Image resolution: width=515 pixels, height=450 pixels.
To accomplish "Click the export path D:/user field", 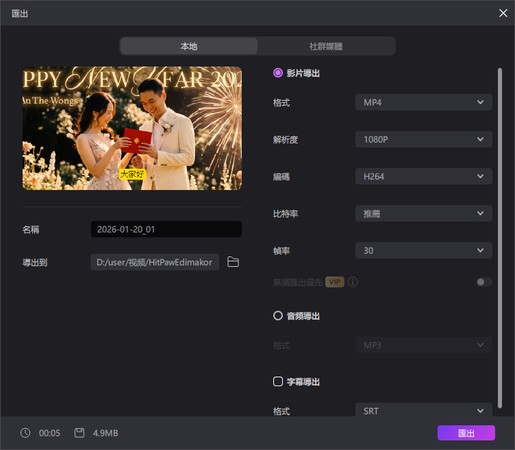I will [x=155, y=262].
